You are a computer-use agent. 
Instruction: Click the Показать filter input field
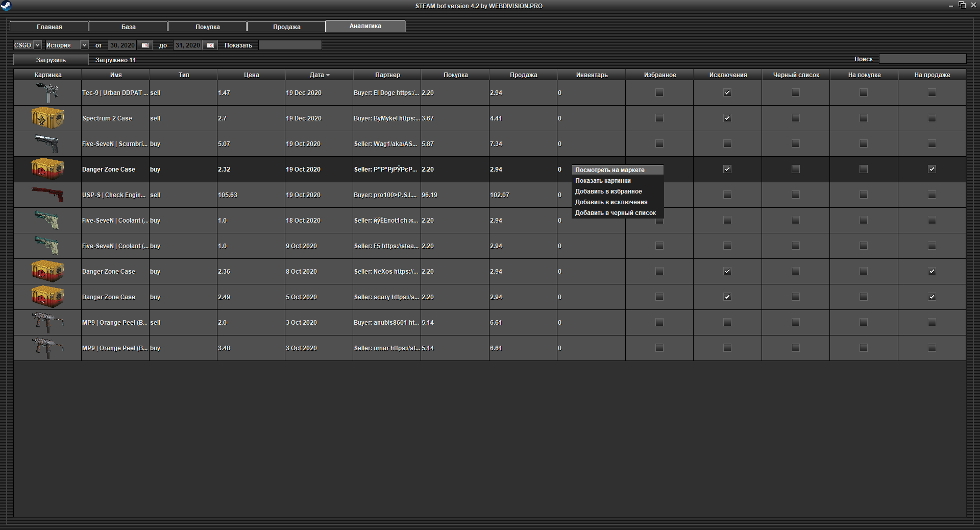coord(290,45)
